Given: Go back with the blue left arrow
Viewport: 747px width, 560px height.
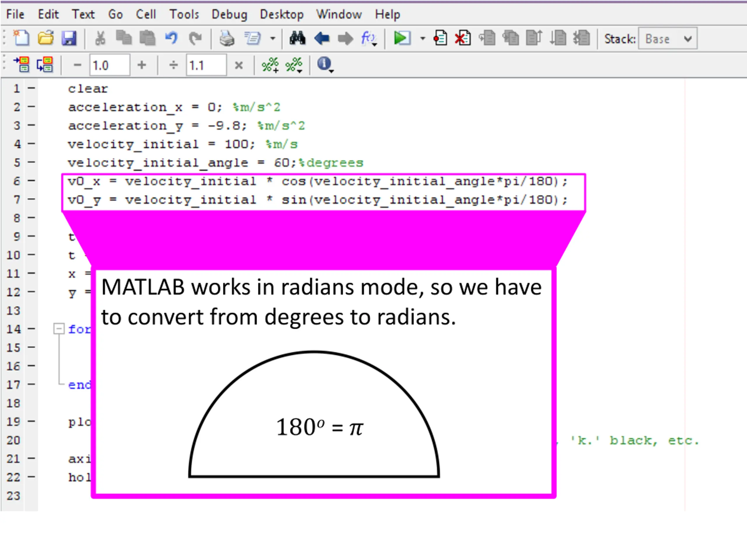Looking at the screenshot, I should (x=322, y=38).
